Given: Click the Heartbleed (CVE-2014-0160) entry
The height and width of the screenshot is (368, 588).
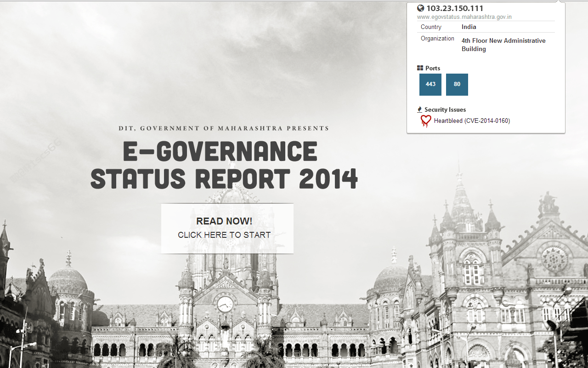Looking at the screenshot, I should click(x=472, y=121).
